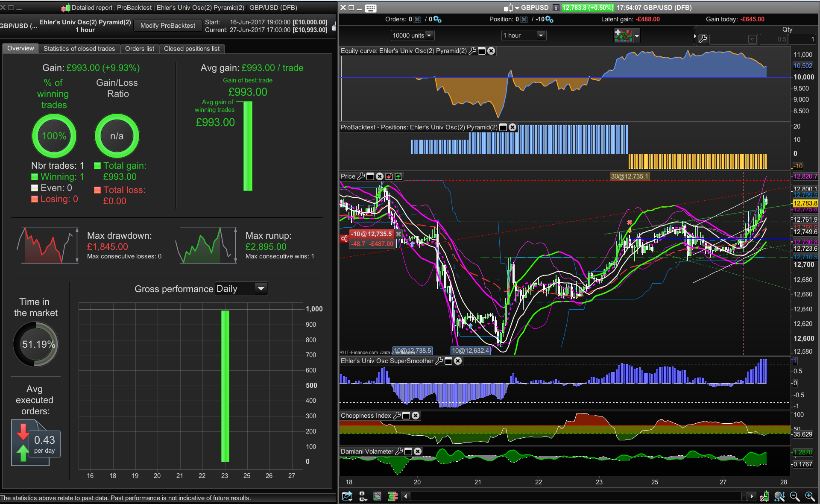Click the GBPUSD instrument info icon
820x504 pixels.
556,8
